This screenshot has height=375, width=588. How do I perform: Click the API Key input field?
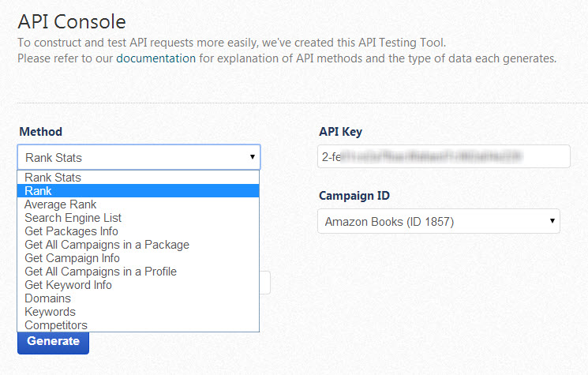pos(444,156)
